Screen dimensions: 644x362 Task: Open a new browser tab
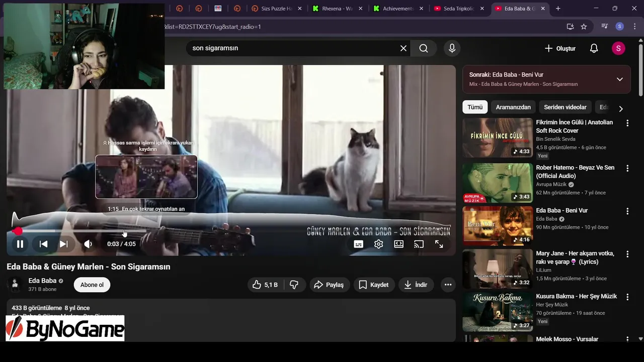coord(558,9)
